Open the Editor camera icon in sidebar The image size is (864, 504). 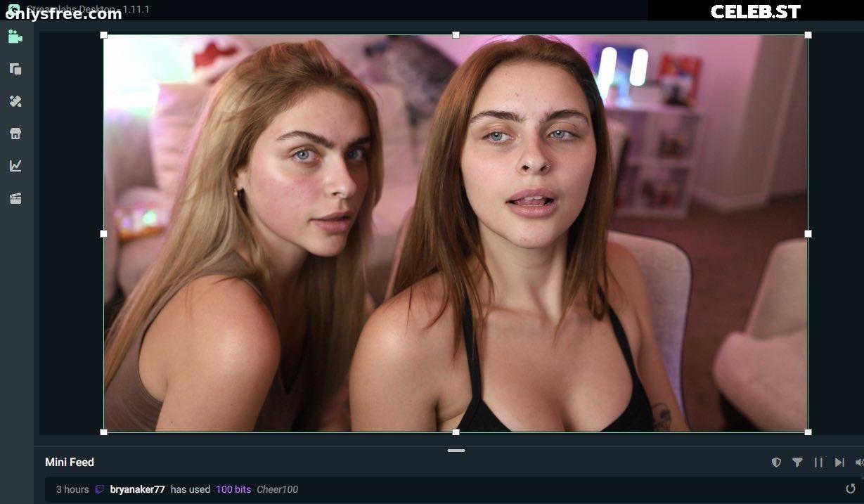click(15, 37)
